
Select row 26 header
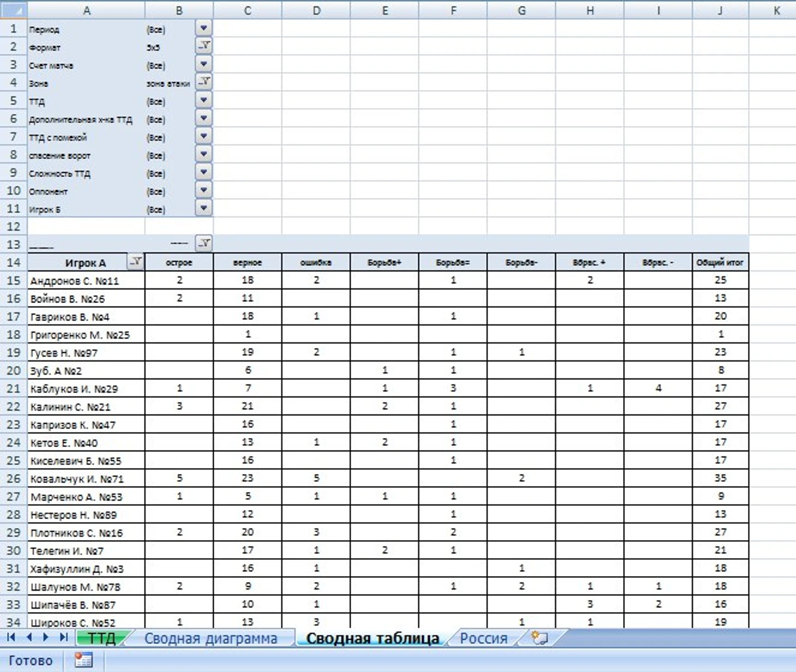pyautogui.click(x=13, y=479)
